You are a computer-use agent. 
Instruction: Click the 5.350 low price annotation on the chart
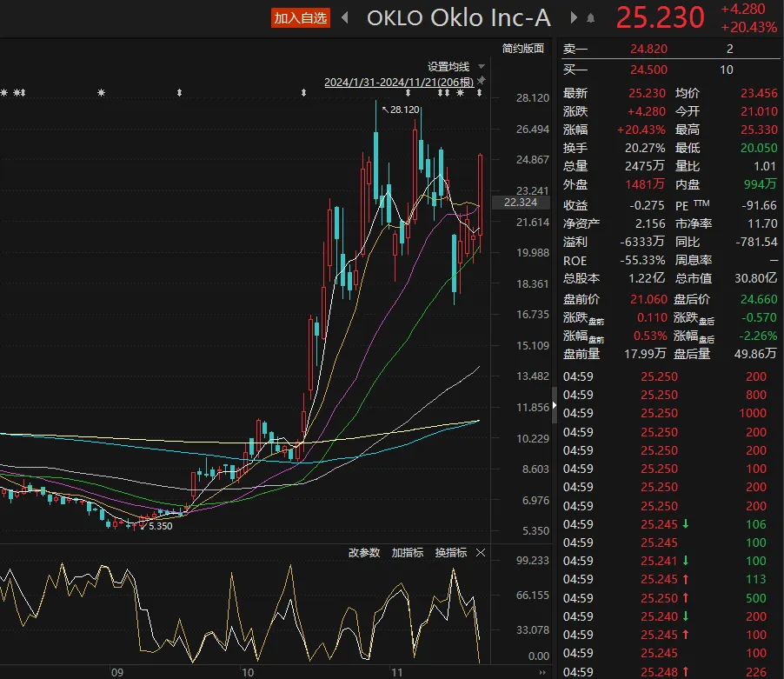(x=156, y=526)
